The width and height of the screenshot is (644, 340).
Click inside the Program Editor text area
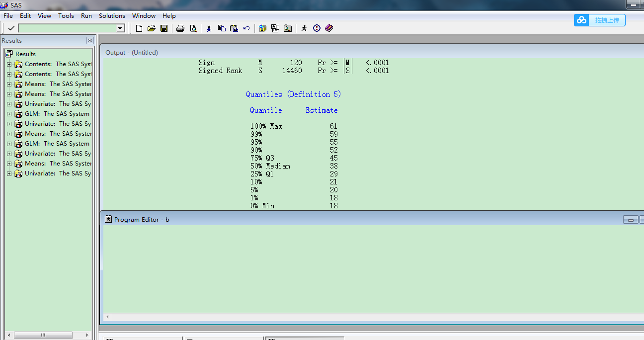[373, 268]
